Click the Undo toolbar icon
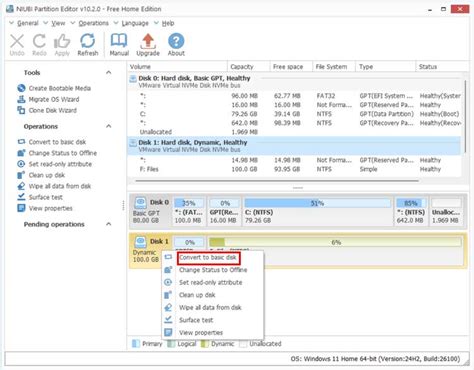Viewport: 474px width, 370px height. point(17,41)
